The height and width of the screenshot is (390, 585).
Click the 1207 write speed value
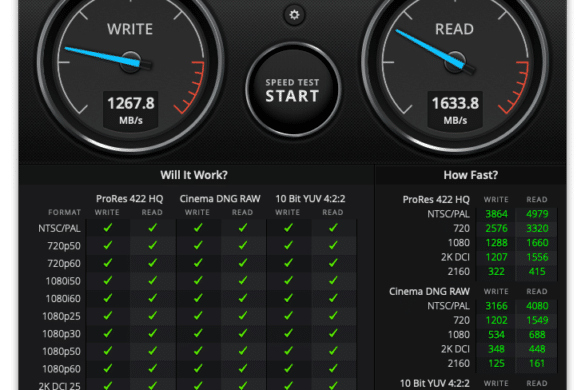(496, 257)
